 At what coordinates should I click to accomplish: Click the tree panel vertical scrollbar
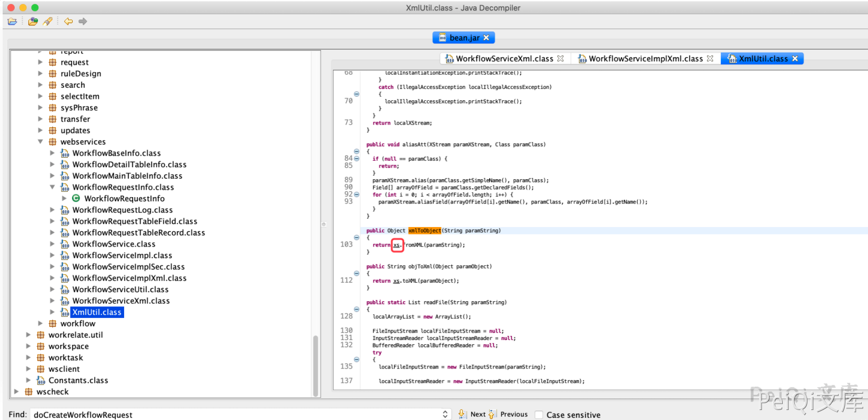(316, 365)
